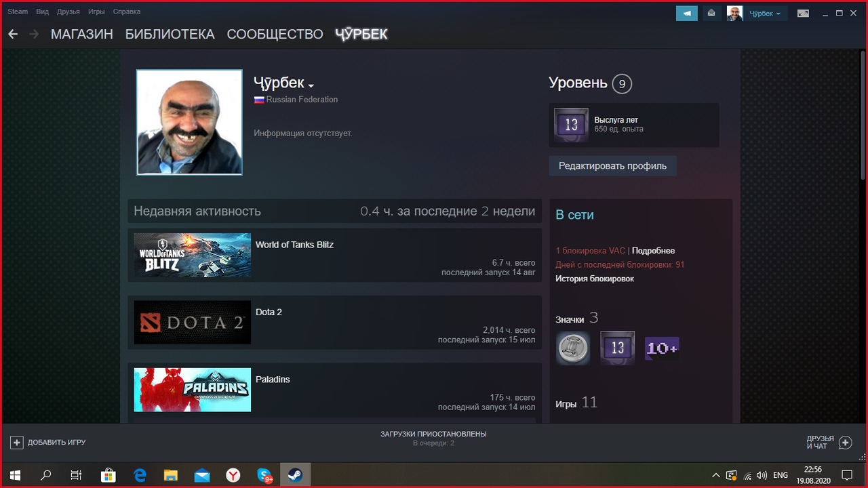Click the purple 10+ pixel badge

662,348
